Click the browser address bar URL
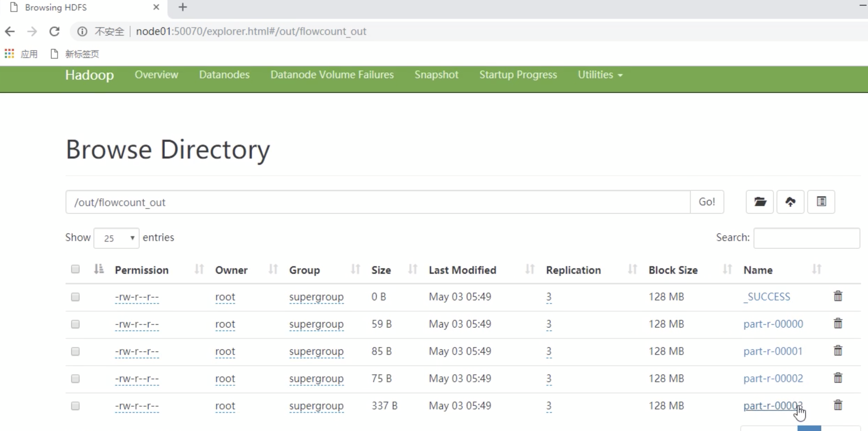868x431 pixels. click(x=251, y=31)
